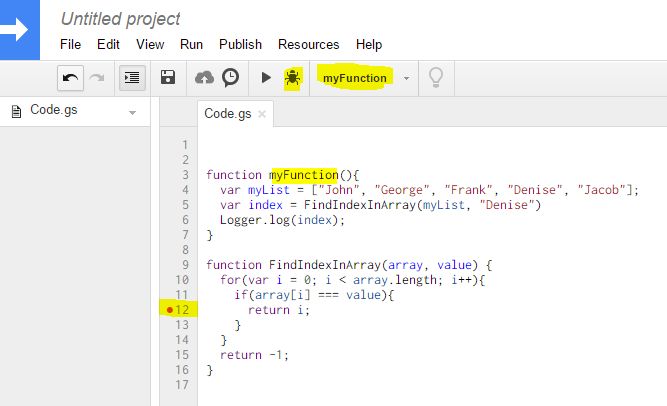The image size is (667, 406).
Task: Expand the function list dropdown arrow
Action: (406, 78)
